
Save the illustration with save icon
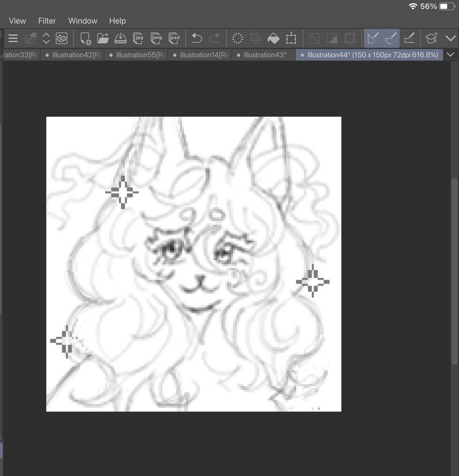[120, 38]
